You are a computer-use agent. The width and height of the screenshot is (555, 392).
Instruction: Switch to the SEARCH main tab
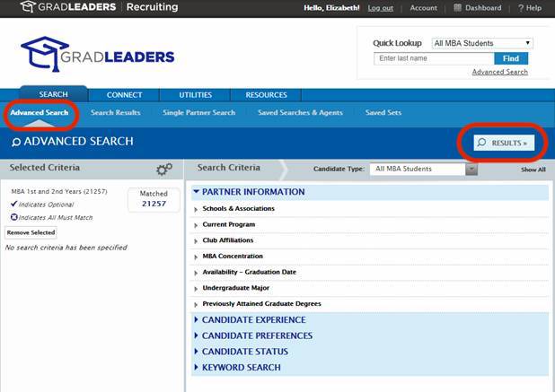coord(54,94)
